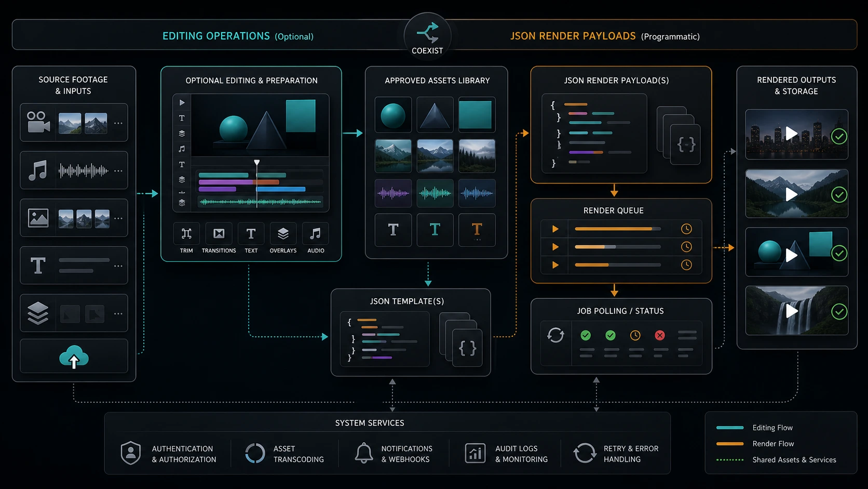Start the third render queue job

pyautogui.click(x=555, y=265)
